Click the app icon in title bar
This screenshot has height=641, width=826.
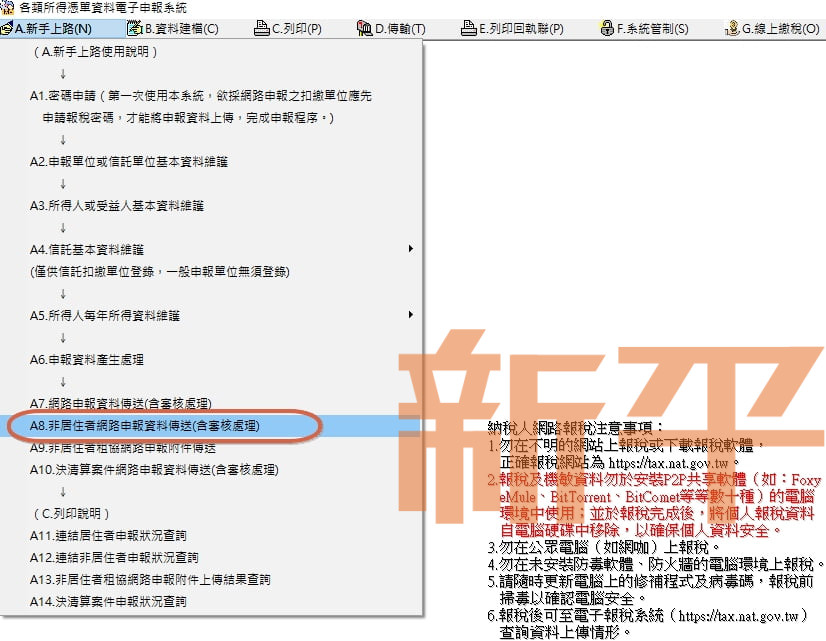click(x=8, y=8)
